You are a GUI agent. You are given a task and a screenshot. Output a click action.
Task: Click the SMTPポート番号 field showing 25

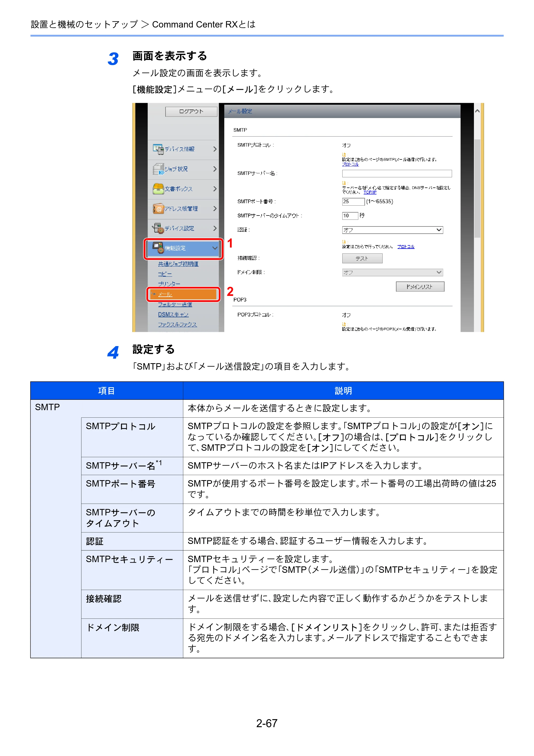pyautogui.click(x=353, y=202)
